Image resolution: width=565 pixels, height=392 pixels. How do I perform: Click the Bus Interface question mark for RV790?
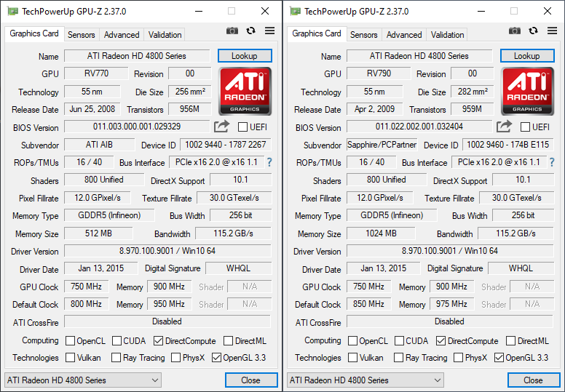[552, 162]
